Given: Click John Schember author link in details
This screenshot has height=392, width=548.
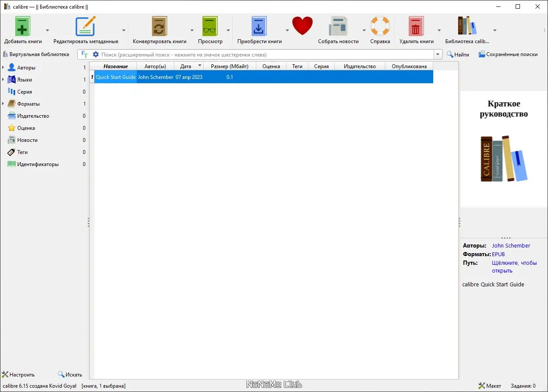Looking at the screenshot, I should point(511,245).
